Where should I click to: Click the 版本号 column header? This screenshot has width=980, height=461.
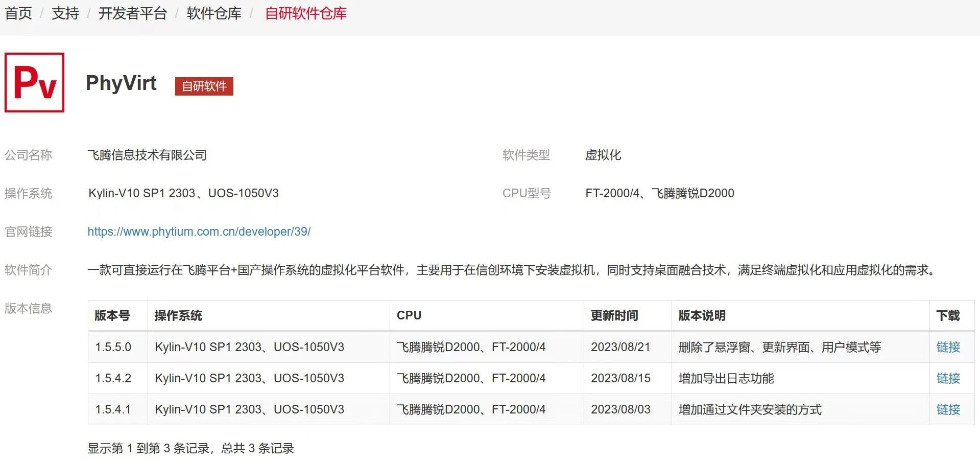118,315
